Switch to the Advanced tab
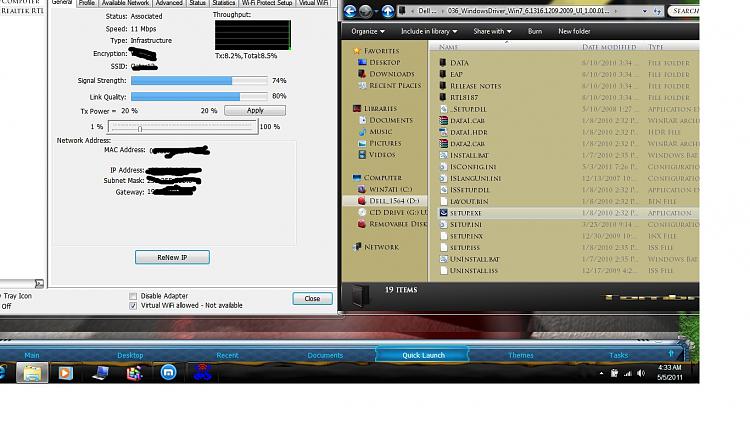The image size is (750, 422). coord(169,3)
